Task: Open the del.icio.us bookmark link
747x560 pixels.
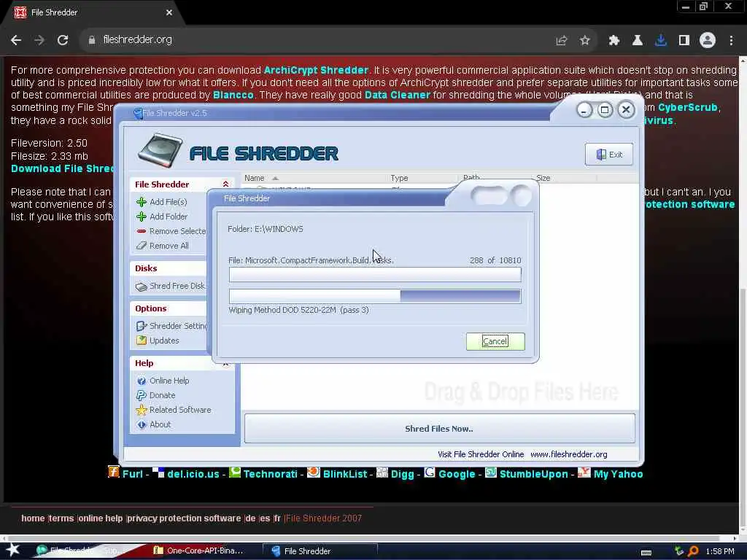Action: coord(193,474)
